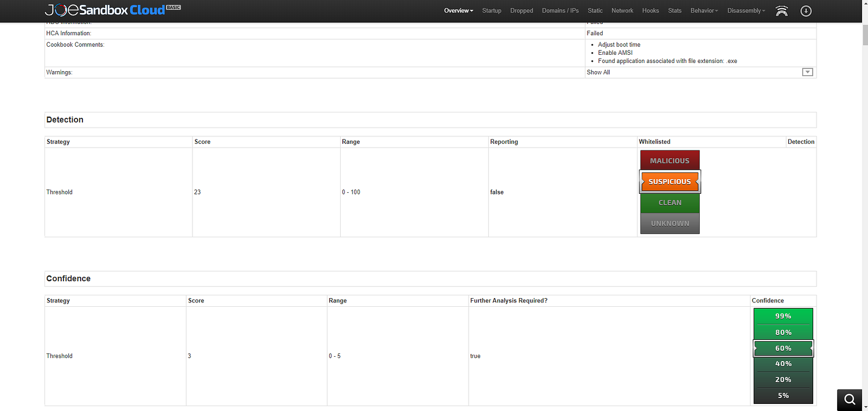Image resolution: width=868 pixels, height=411 pixels.
Task: Click the Warnings row label
Action: [59, 72]
